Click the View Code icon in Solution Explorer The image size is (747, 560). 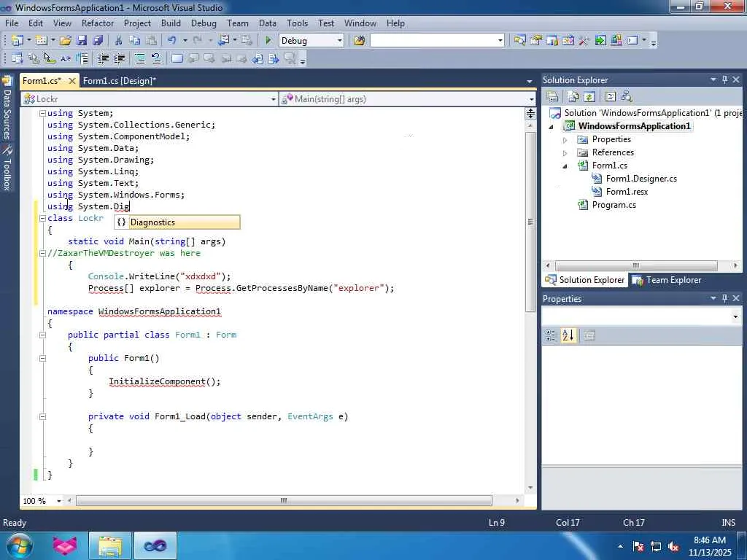click(x=611, y=97)
